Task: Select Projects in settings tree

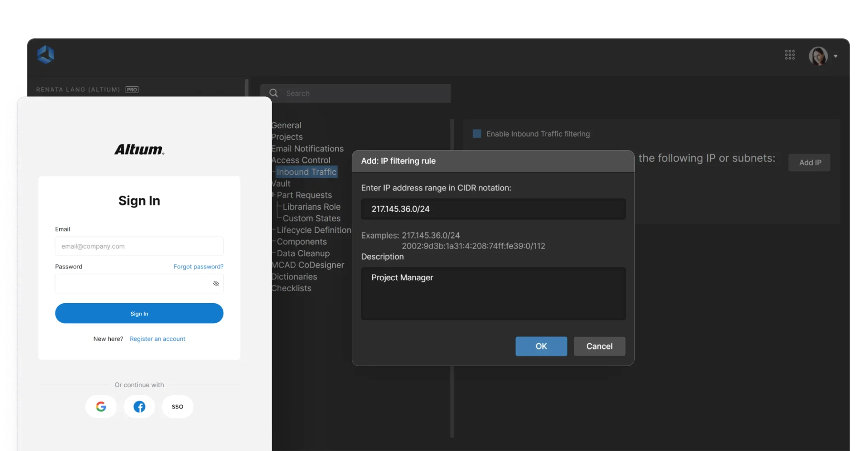Action: [287, 137]
